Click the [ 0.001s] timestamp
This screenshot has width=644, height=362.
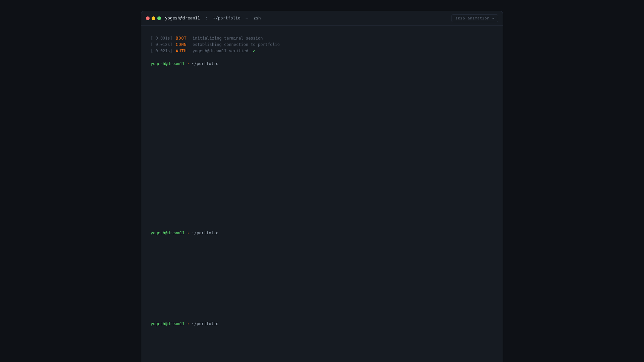pos(161,38)
